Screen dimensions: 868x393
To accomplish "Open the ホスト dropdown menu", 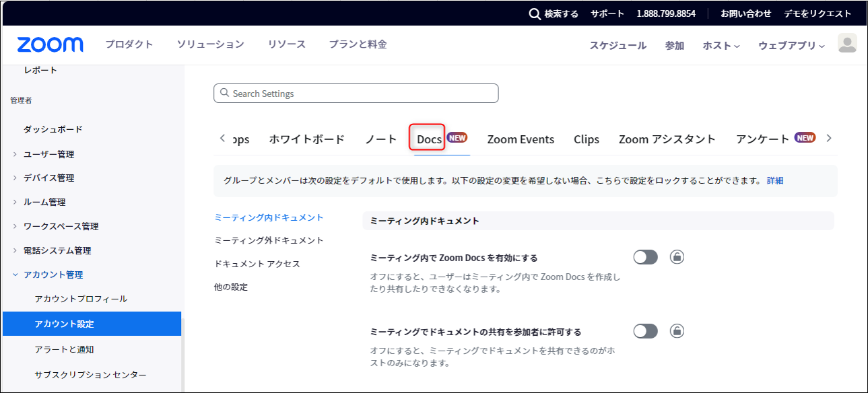I will [x=719, y=44].
